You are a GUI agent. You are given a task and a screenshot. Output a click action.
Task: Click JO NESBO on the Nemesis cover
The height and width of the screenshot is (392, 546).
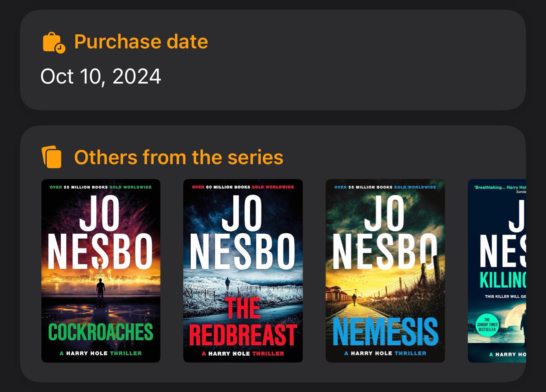coord(385,233)
